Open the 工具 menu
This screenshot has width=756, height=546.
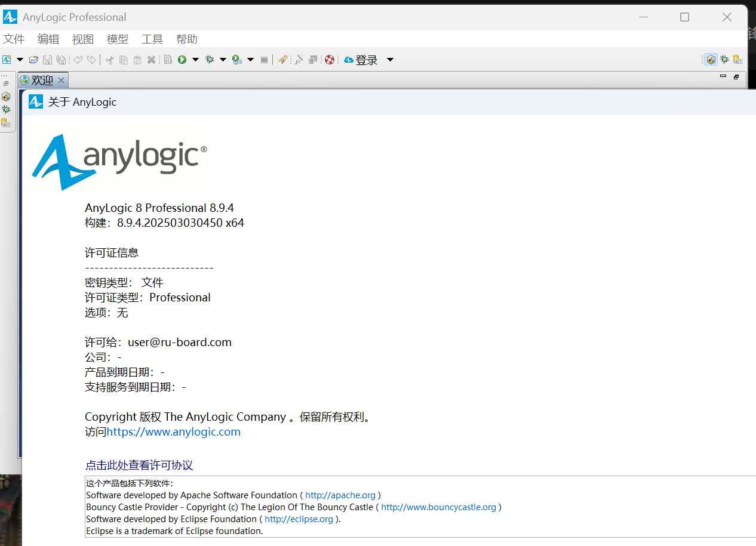152,39
